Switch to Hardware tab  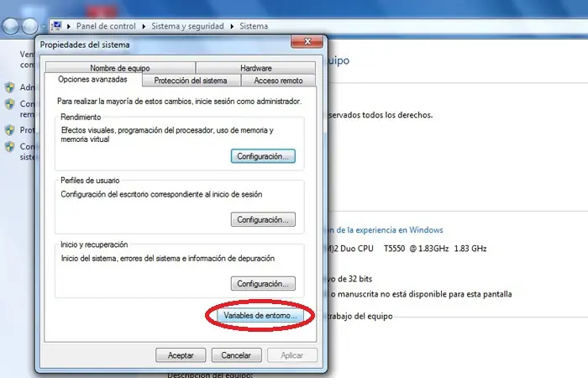[255, 68]
